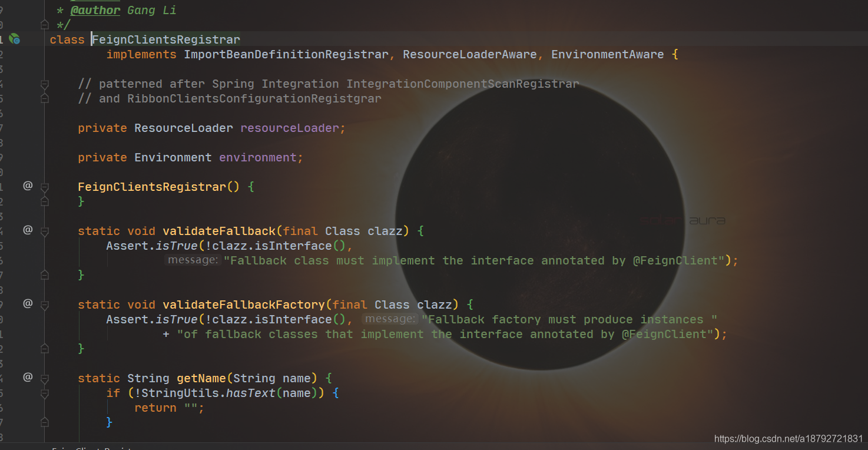Collapse the validateFallbackFactory method fold marker
Viewport: 868px width, 450px height.
click(x=44, y=305)
